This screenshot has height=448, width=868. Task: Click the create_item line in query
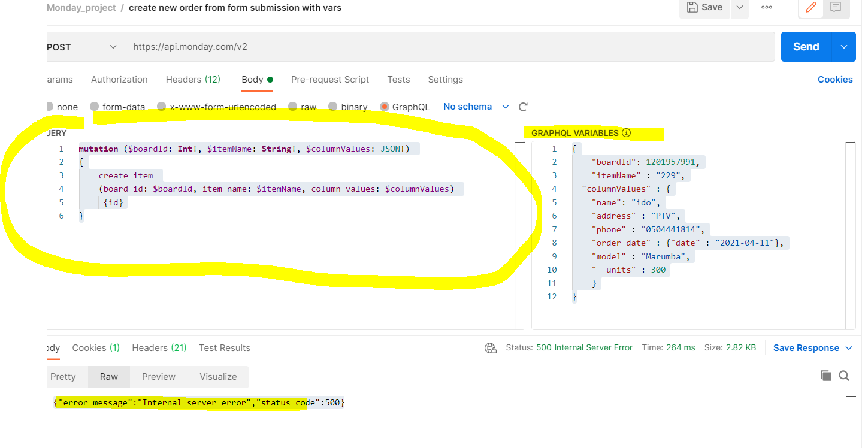[126, 175]
